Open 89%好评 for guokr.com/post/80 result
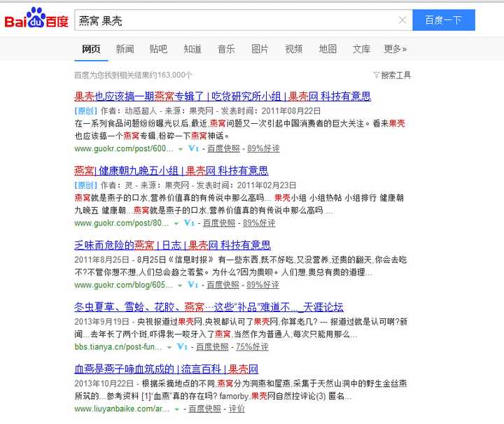Screen dimensions: 504x424 pos(259,223)
